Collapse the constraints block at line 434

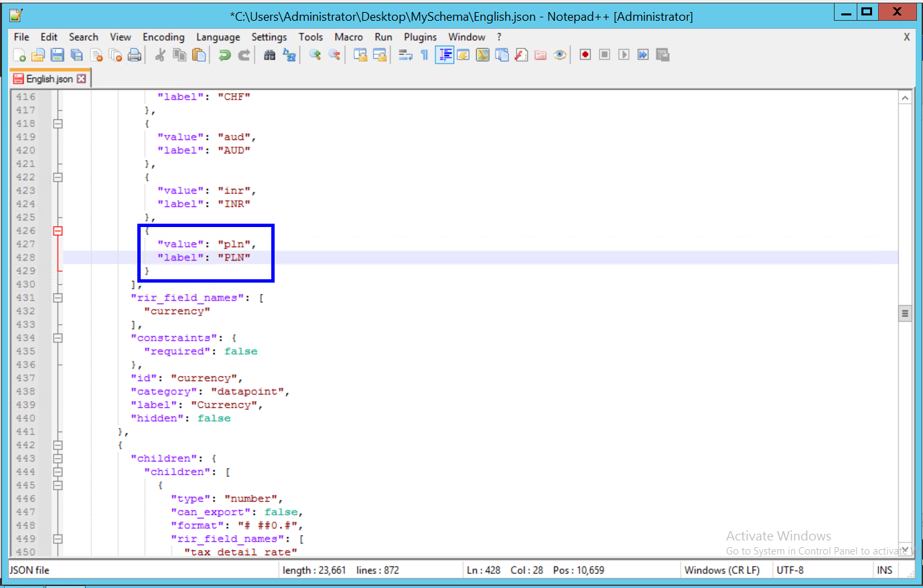(58, 338)
